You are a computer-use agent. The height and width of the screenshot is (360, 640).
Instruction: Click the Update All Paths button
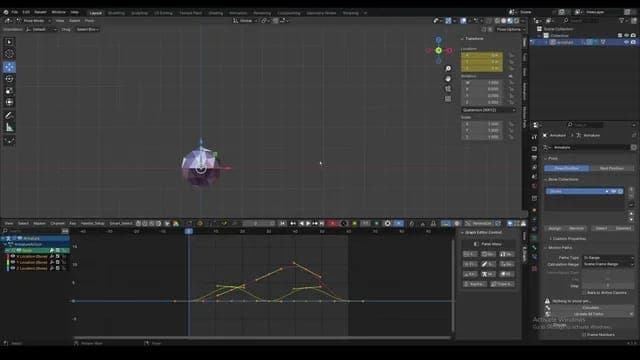[589, 314]
